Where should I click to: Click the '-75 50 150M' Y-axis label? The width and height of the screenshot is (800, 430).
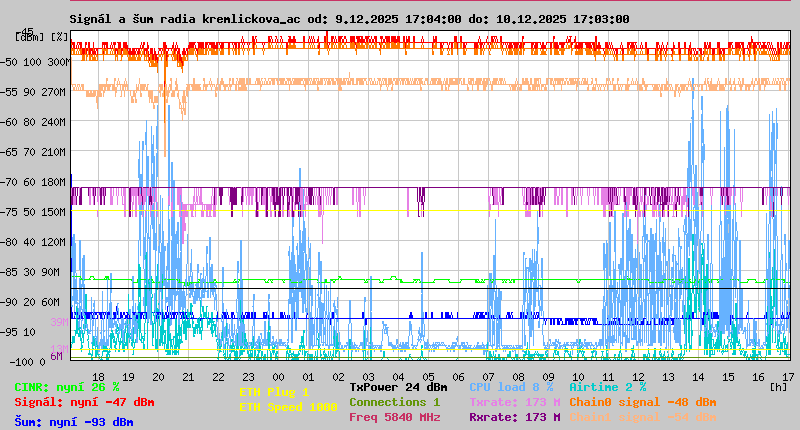[x=33, y=212]
